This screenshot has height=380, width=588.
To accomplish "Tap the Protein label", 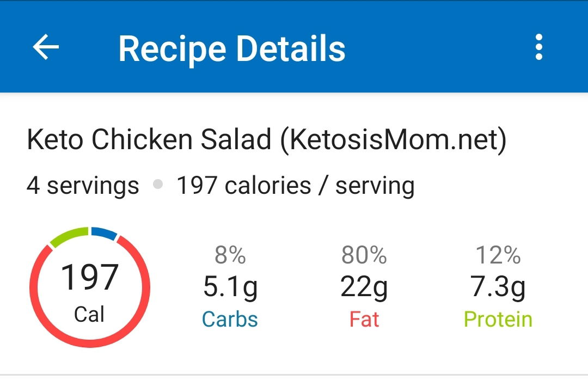I will tap(498, 319).
